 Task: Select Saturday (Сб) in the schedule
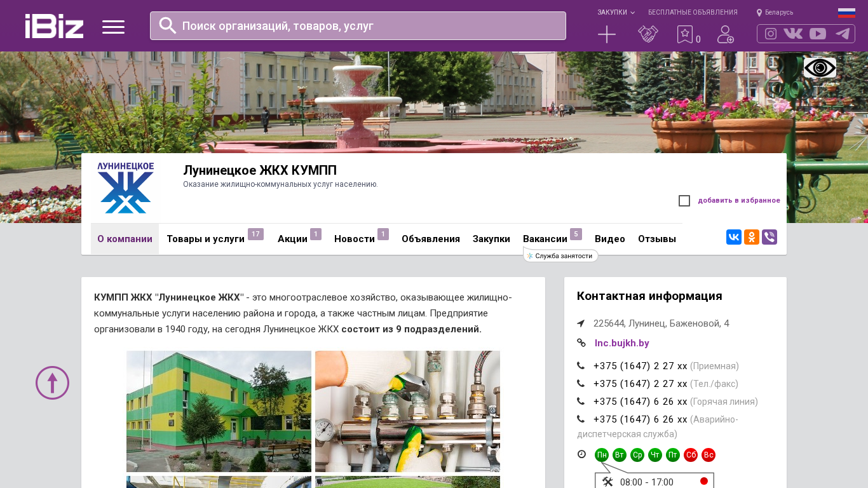(x=691, y=455)
